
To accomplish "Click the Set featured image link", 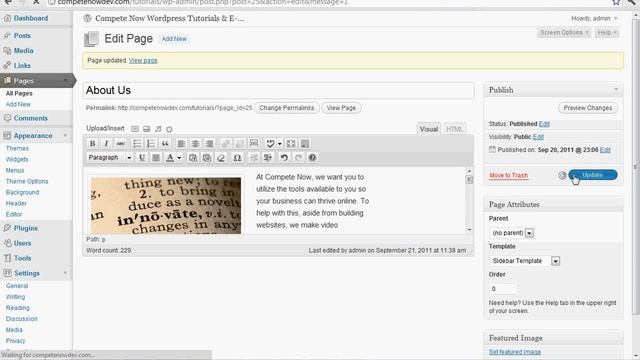I will click(x=515, y=352).
